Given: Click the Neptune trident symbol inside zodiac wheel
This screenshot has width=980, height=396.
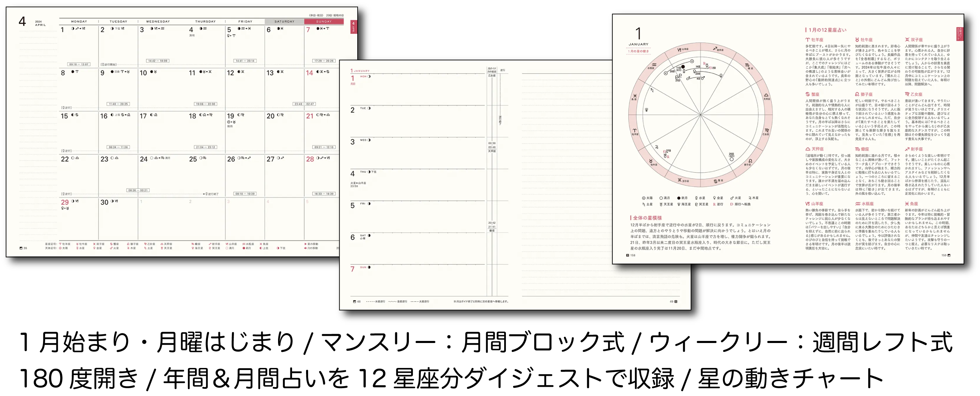Looking at the screenshot, I should tap(646, 110).
